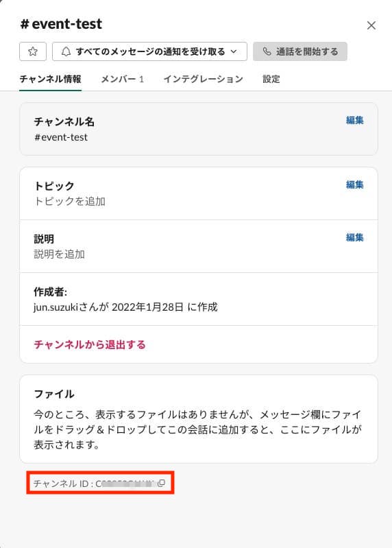The height and width of the screenshot is (548, 392).
Task: Click the 説明を追加 placeholder text
Action: pos(60,254)
